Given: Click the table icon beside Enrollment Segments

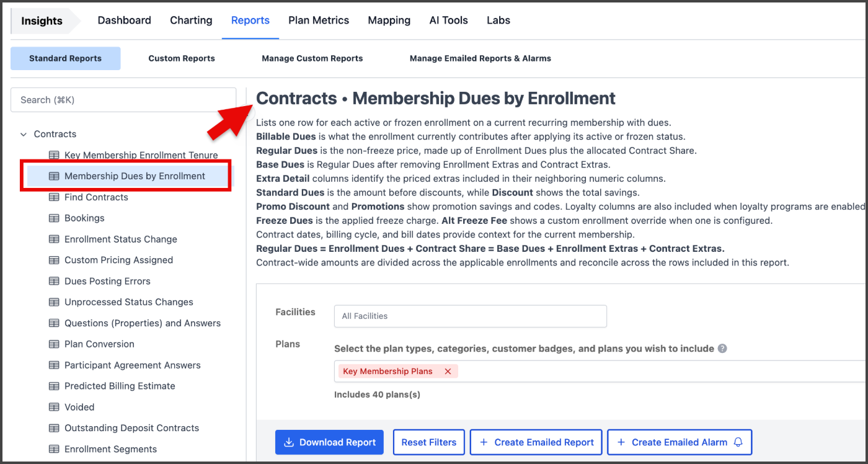Looking at the screenshot, I should tap(54, 449).
